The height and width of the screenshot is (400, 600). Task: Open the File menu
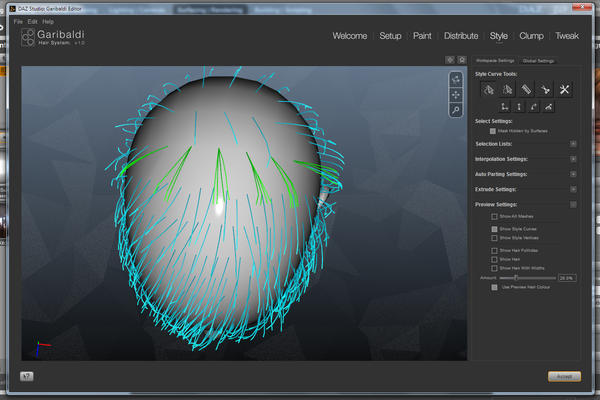[x=18, y=22]
